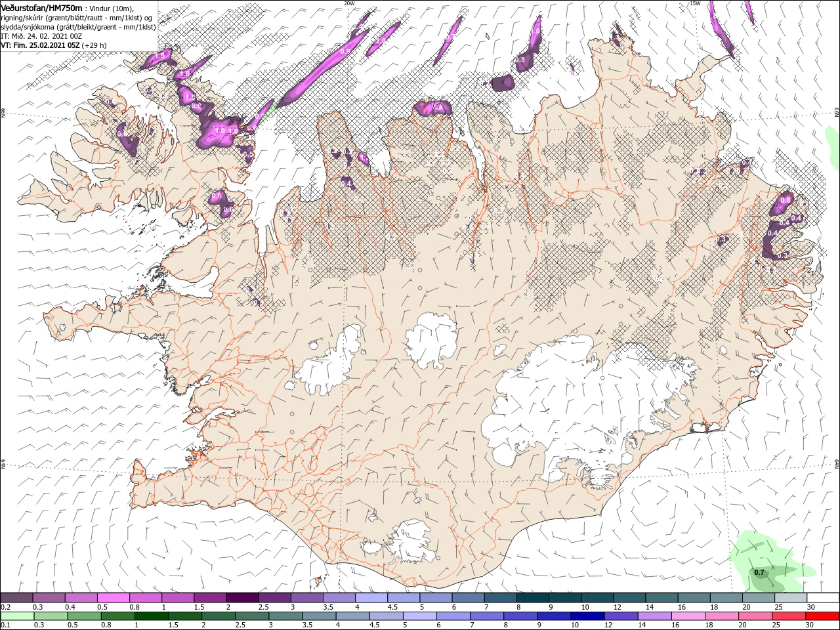The height and width of the screenshot is (630, 840).
Task: Choose the lavender 4 snow-scale swatch
Action: point(371,598)
